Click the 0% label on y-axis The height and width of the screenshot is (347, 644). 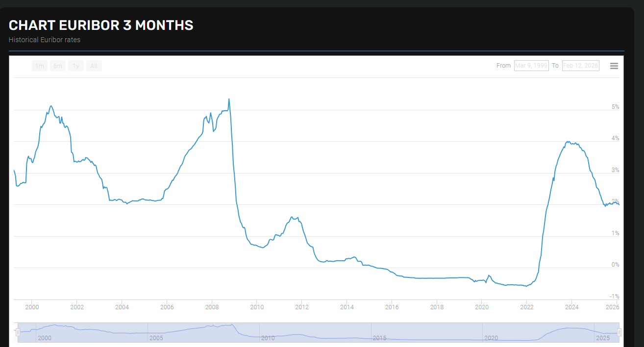pyautogui.click(x=615, y=265)
